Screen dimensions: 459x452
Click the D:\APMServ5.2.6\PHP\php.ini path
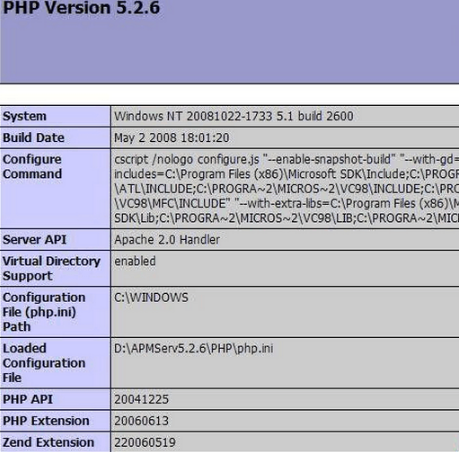coord(194,348)
